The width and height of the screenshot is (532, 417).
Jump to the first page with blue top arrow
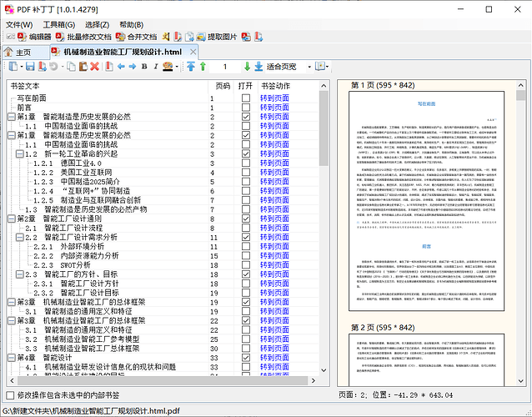pyautogui.click(x=191, y=66)
